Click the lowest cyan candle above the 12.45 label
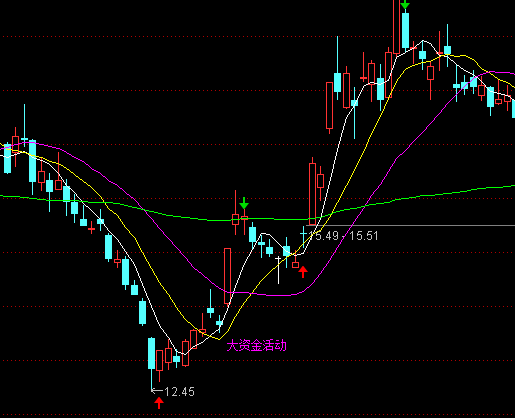 click(x=151, y=353)
